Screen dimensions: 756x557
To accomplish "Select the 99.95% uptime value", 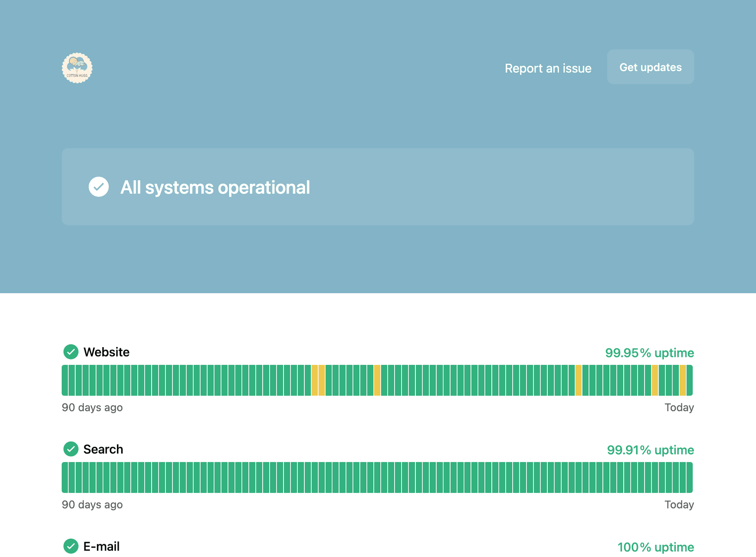I will tap(649, 353).
